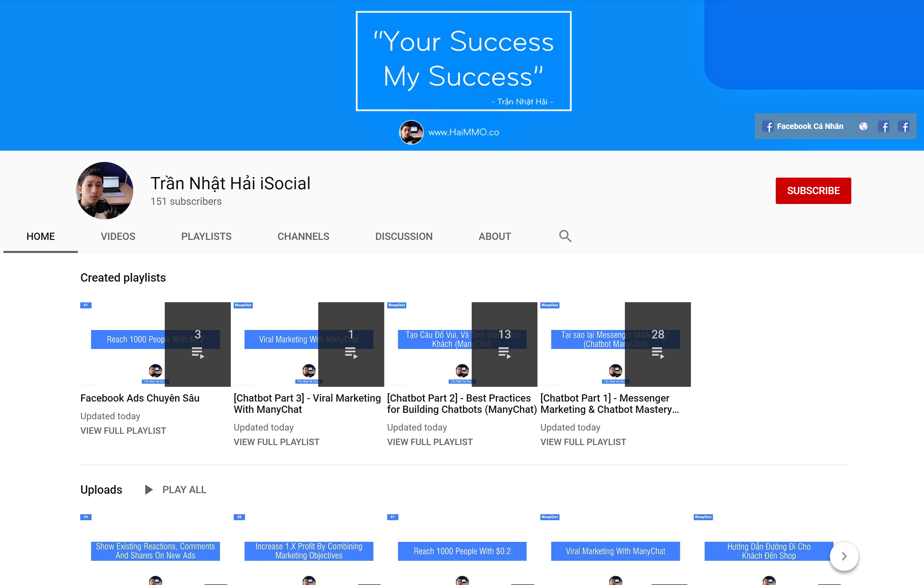The image size is (924, 585).
Task: Open the About tab
Action: (495, 236)
